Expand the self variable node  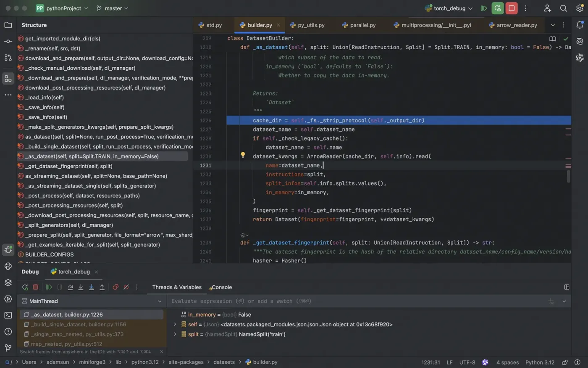[x=175, y=324]
